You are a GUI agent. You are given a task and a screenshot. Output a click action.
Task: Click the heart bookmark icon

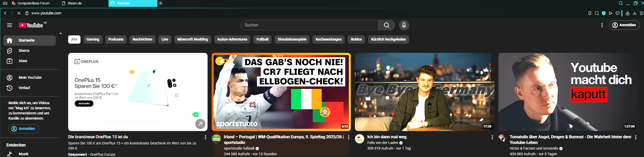[618, 13]
